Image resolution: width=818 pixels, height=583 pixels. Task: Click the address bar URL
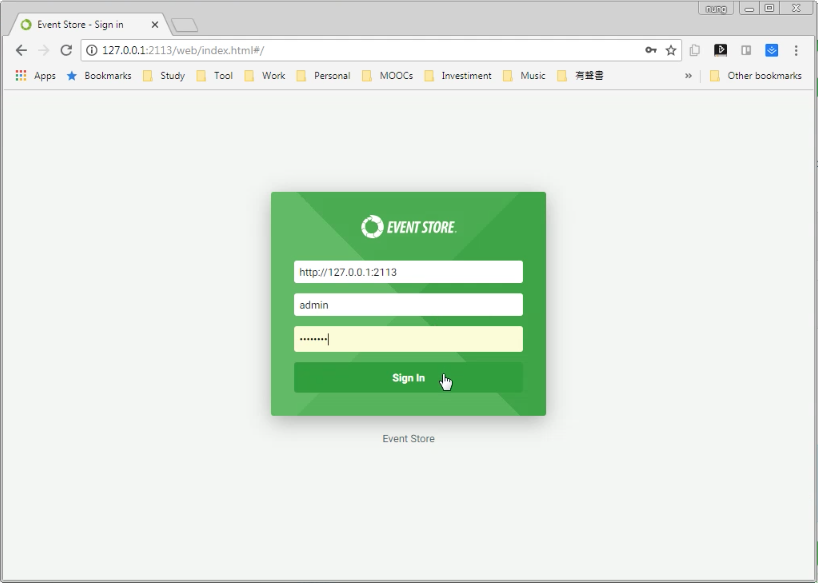coord(183,50)
